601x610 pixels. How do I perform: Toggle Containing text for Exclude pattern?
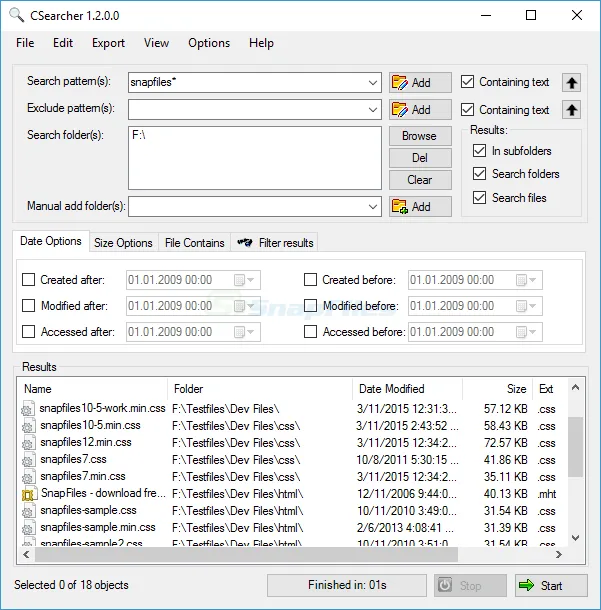[467, 109]
